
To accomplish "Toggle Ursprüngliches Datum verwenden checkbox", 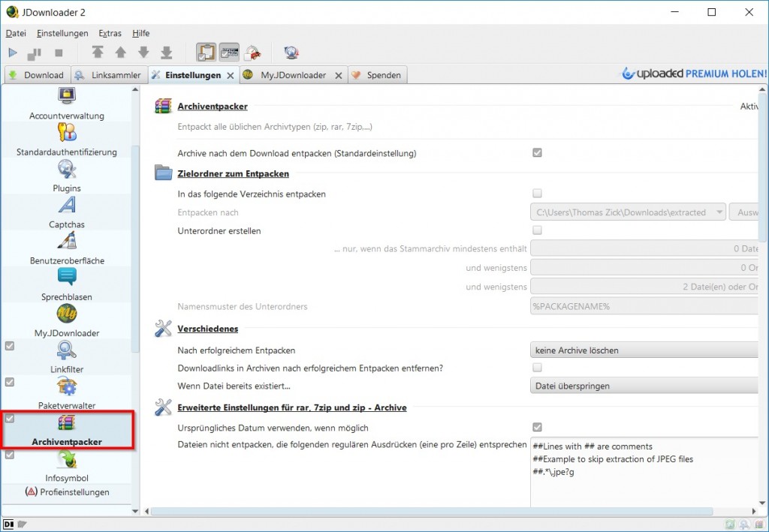I will (x=537, y=427).
